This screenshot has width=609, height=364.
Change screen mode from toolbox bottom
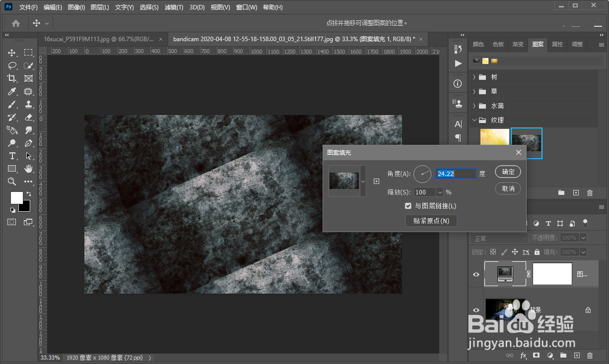click(28, 222)
